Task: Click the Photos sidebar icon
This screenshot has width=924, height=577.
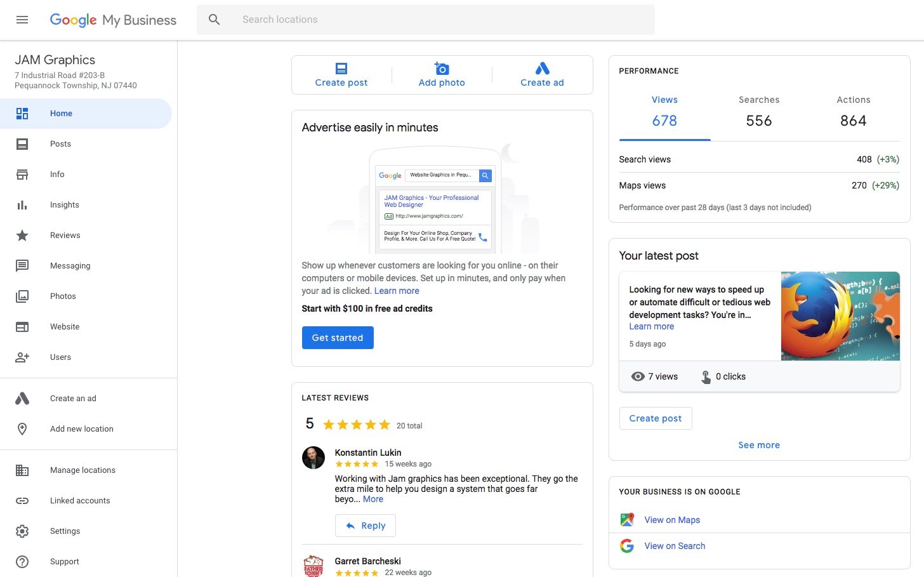Action: tap(22, 296)
